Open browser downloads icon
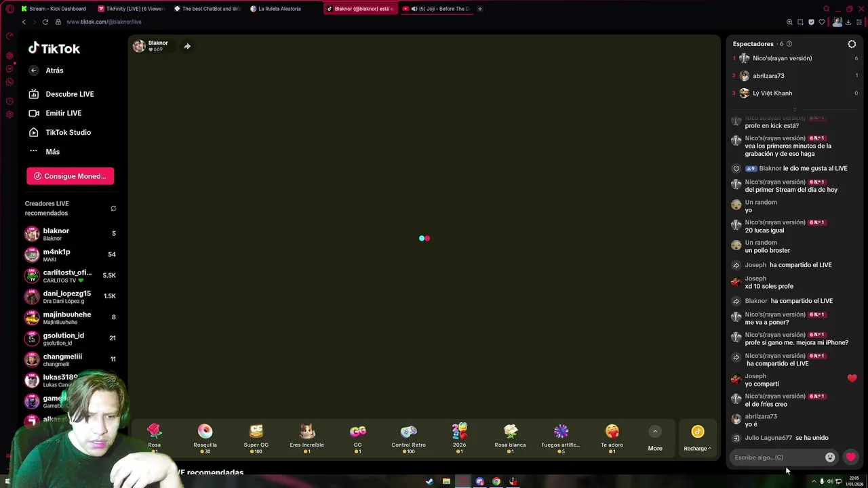 (x=848, y=22)
